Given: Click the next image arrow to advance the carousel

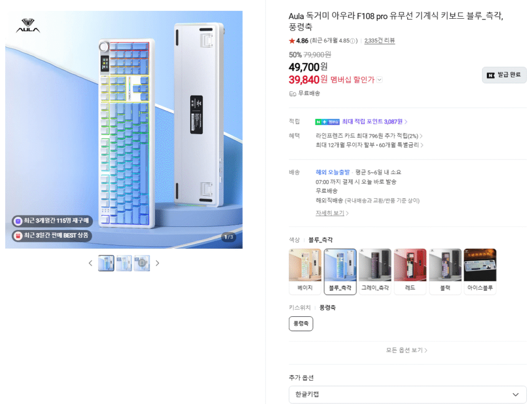Looking at the screenshot, I should (x=157, y=263).
